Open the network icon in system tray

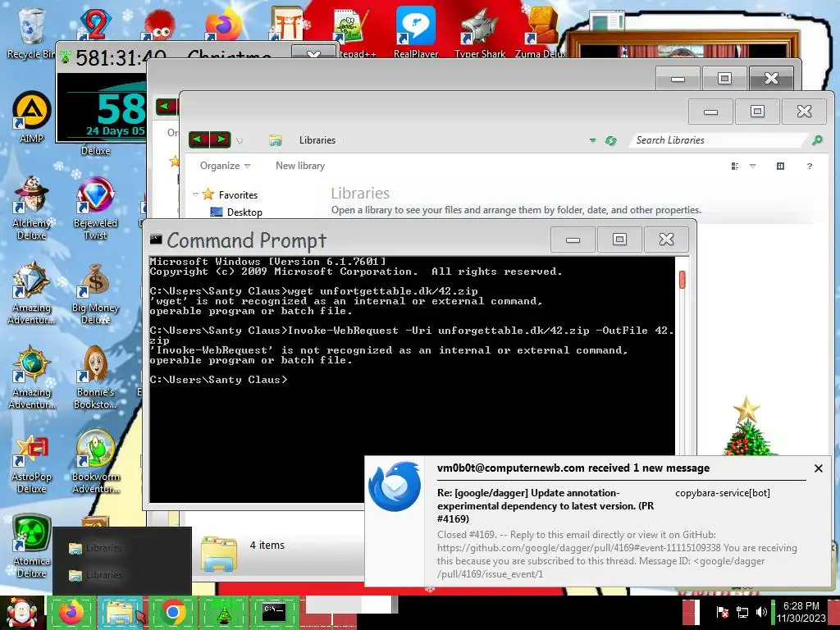pyautogui.click(x=742, y=612)
